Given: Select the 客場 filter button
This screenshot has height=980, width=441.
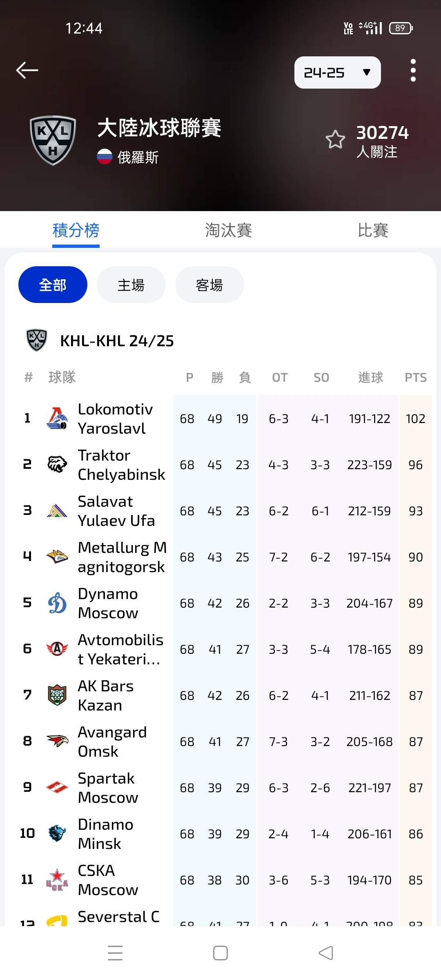Looking at the screenshot, I should click(209, 285).
